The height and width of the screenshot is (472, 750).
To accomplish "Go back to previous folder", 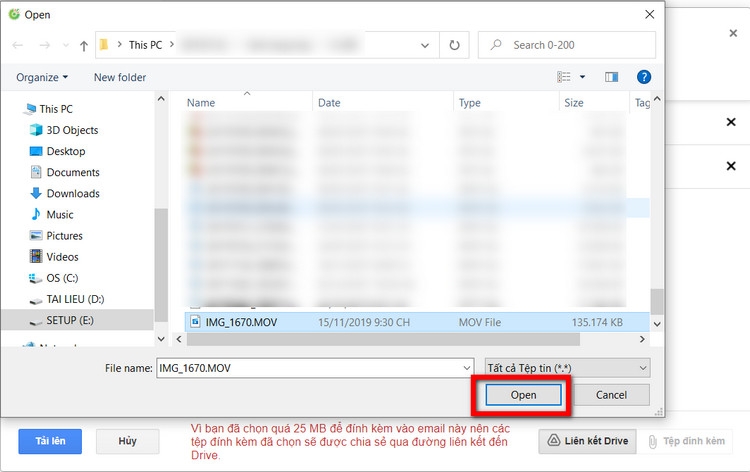I will point(18,45).
